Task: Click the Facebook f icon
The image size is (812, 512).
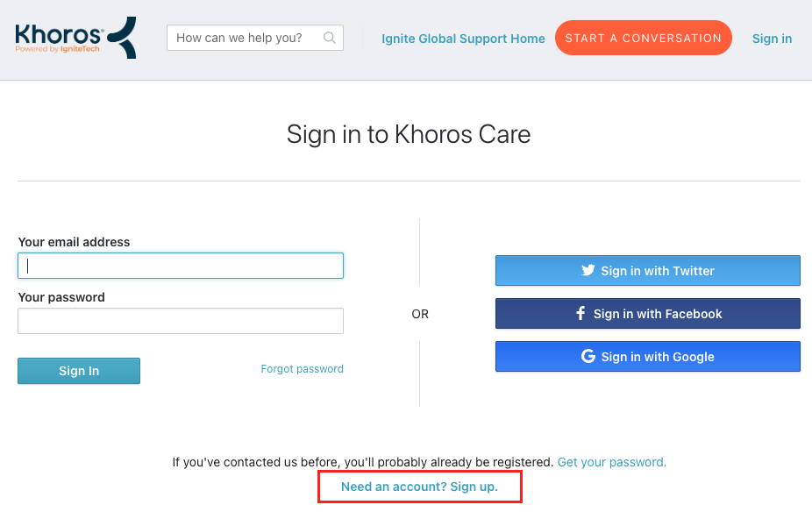Action: point(581,313)
